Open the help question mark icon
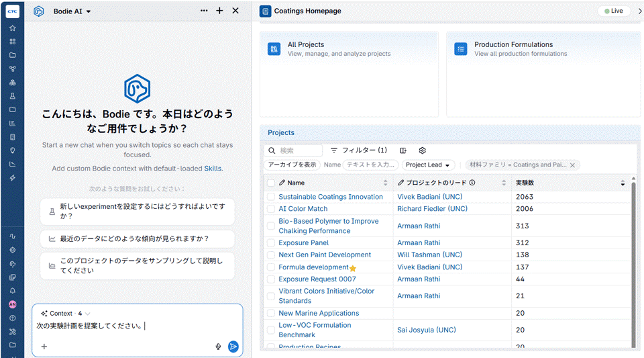644x358 pixels. (12, 318)
